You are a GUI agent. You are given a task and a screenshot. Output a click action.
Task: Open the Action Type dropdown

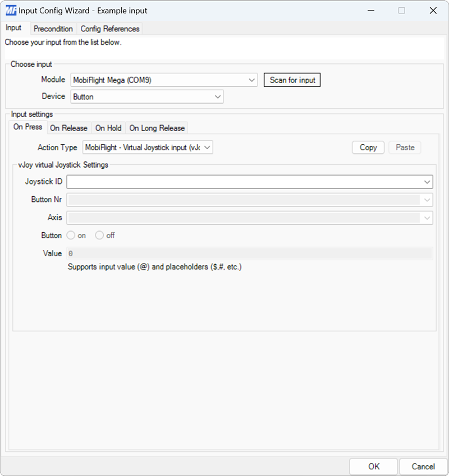click(207, 147)
